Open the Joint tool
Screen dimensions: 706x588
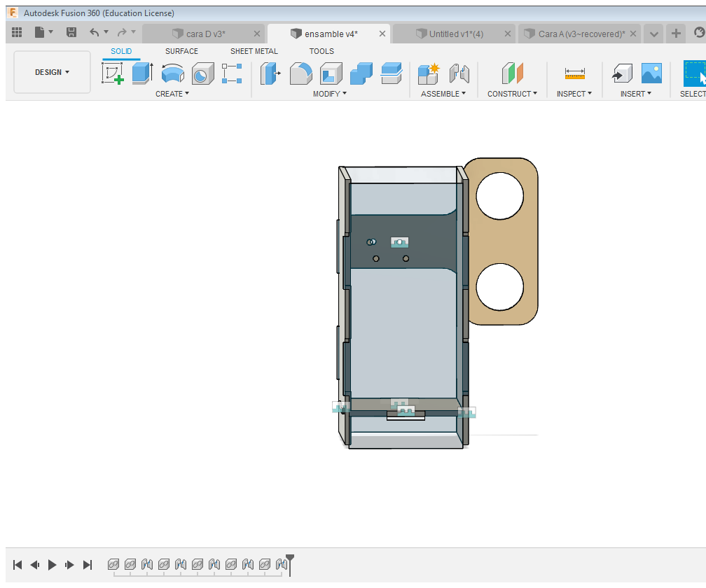pyautogui.click(x=459, y=73)
